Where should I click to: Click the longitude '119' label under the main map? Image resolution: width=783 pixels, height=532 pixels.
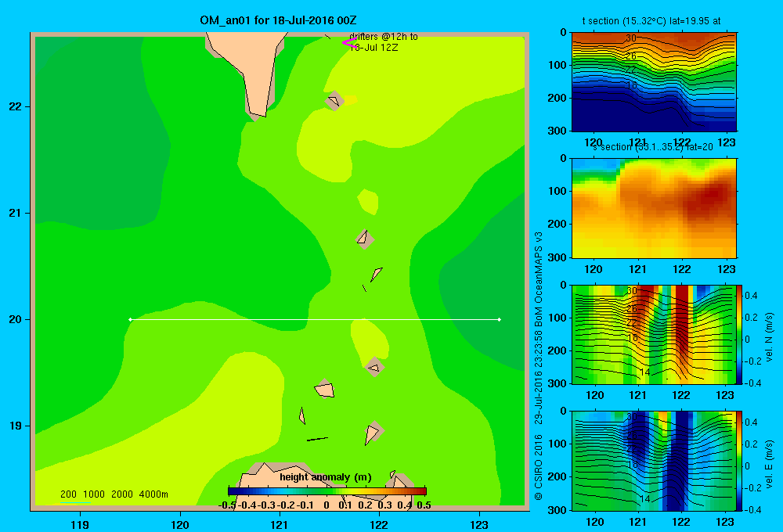point(80,524)
